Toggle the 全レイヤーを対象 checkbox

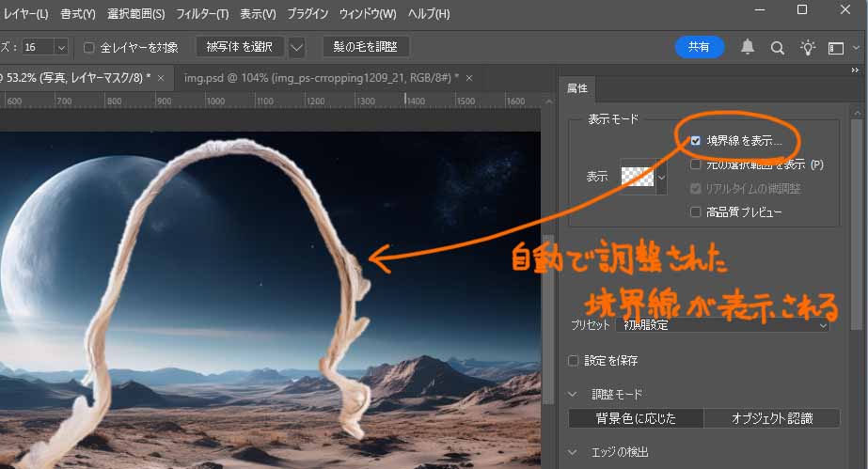click(x=89, y=47)
